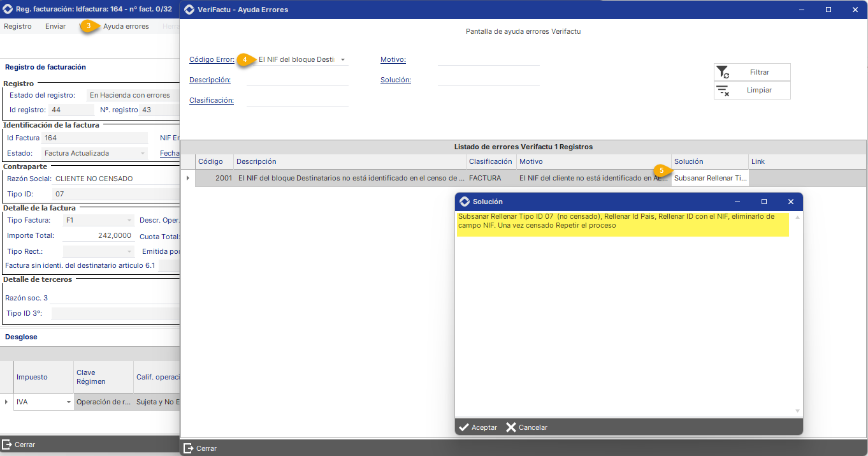Viewport: 868px width, 456px height.
Task: Click the Filtrar button label
Action: [x=760, y=72]
